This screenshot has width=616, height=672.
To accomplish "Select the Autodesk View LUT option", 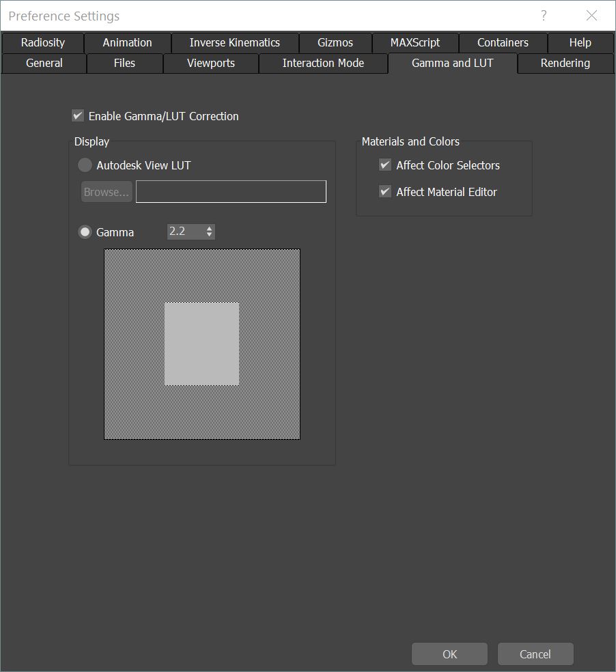I will coord(85,165).
